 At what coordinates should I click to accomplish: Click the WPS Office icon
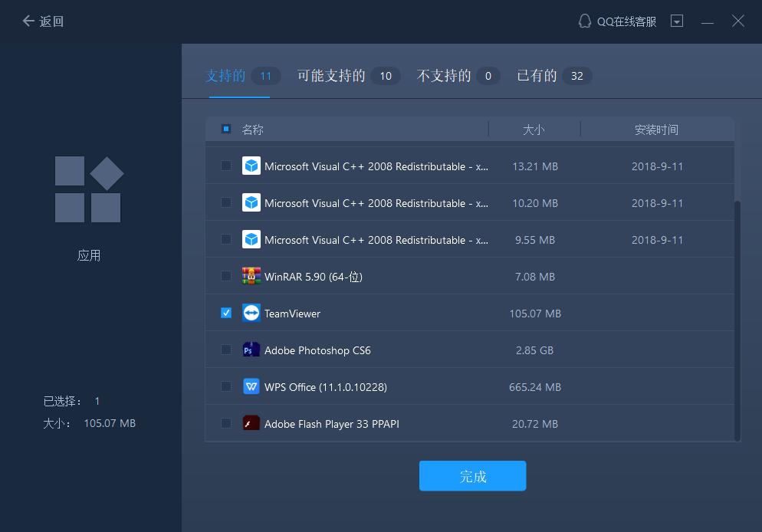(251, 386)
